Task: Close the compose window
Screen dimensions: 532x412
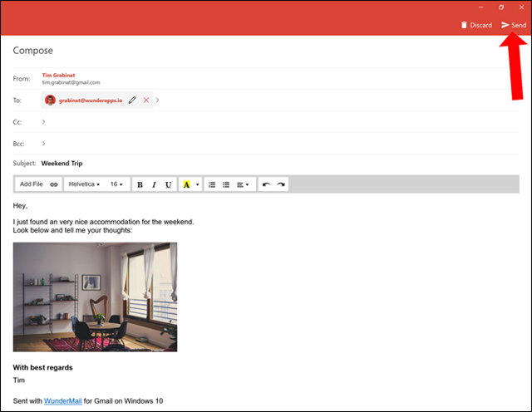Action: pos(521,7)
